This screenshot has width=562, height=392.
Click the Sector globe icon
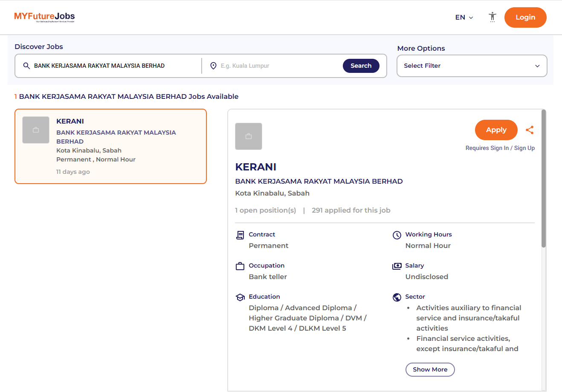[397, 297]
